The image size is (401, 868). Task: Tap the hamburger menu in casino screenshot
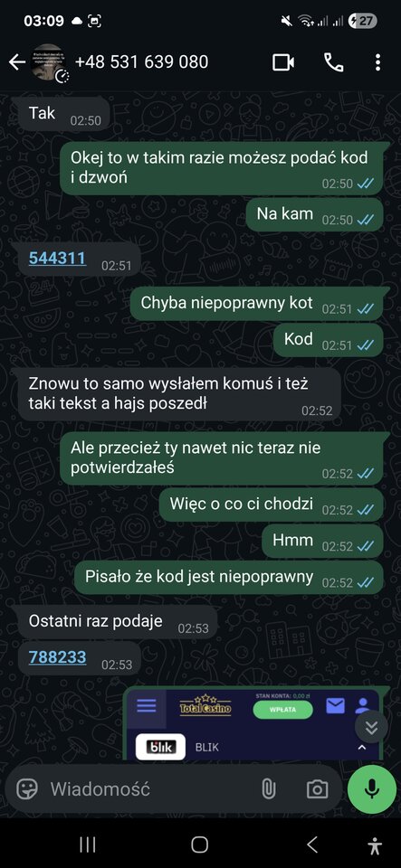[147, 705]
